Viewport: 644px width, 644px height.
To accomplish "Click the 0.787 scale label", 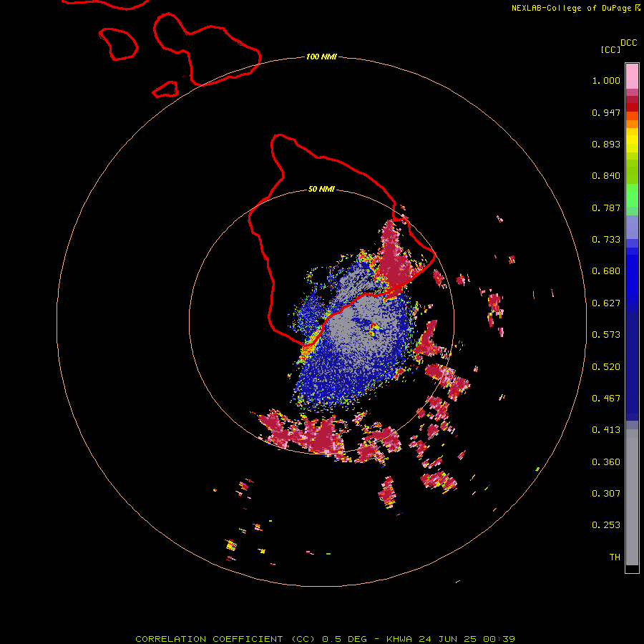I will coord(606,208).
